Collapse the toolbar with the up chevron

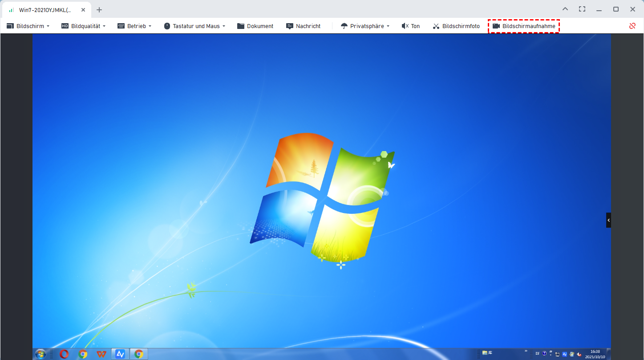(565, 9)
